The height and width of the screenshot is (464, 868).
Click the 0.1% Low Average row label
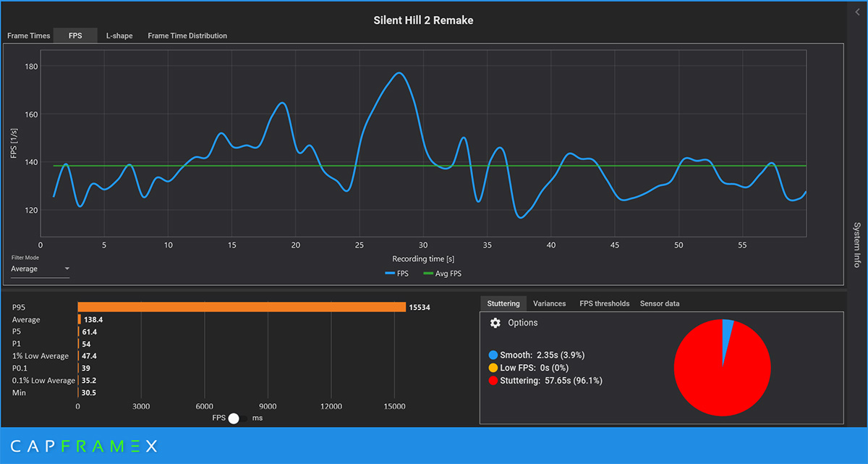[x=43, y=381]
